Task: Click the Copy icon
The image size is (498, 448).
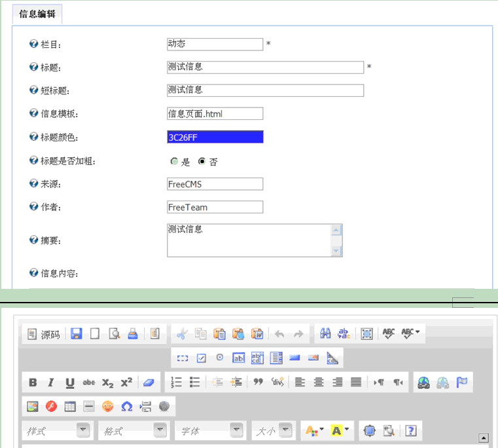Action: click(201, 334)
